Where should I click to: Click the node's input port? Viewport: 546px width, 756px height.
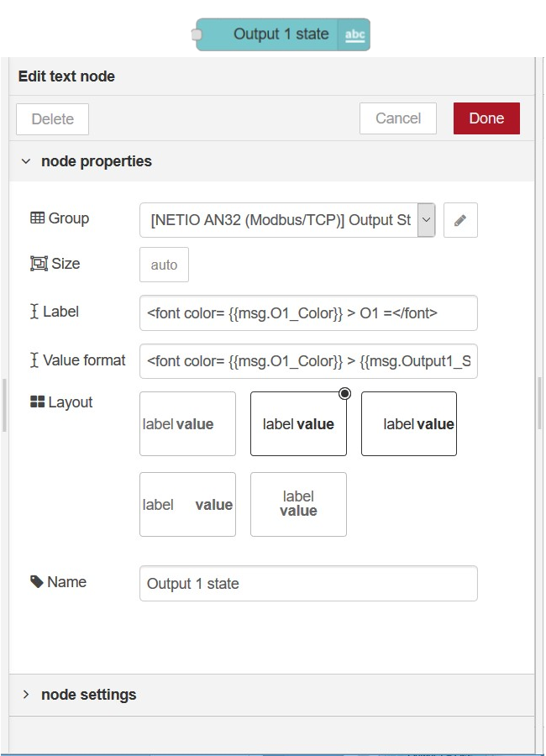click(197, 34)
